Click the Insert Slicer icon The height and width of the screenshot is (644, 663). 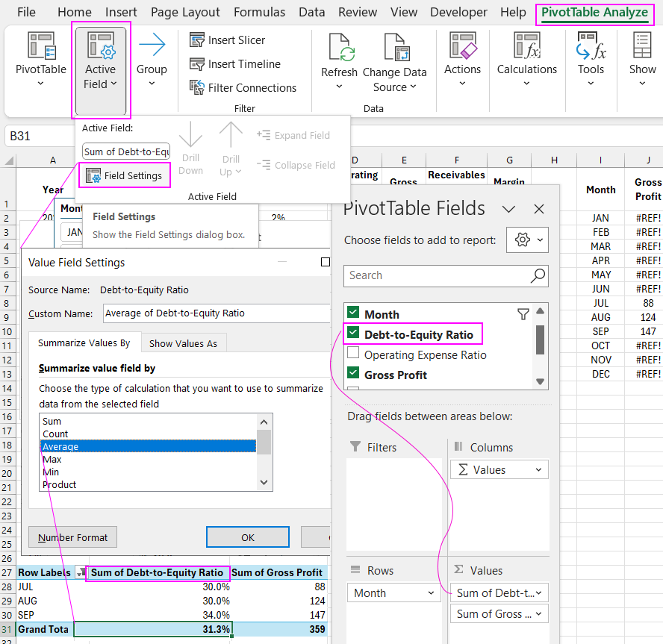pyautogui.click(x=197, y=40)
